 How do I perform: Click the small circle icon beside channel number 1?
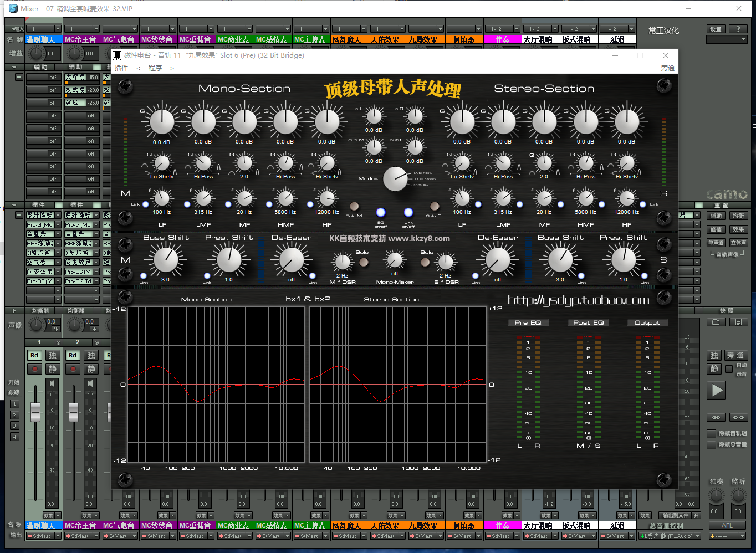tap(58, 342)
